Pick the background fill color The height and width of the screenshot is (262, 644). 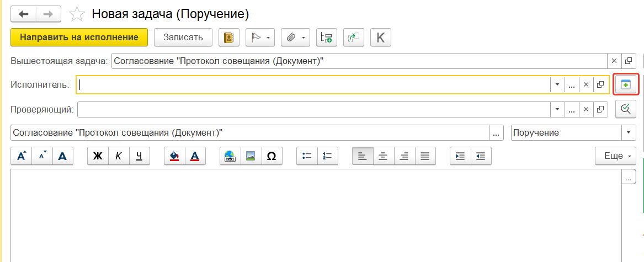(x=174, y=156)
